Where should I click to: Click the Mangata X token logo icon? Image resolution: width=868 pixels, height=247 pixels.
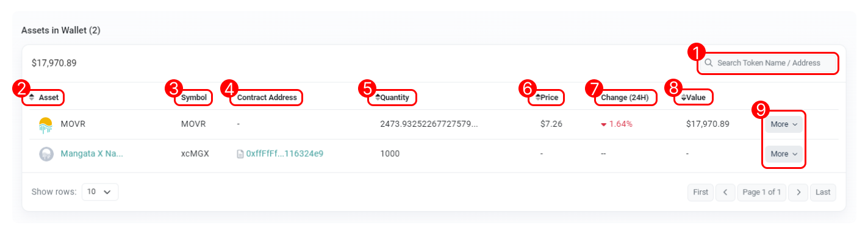click(x=46, y=154)
